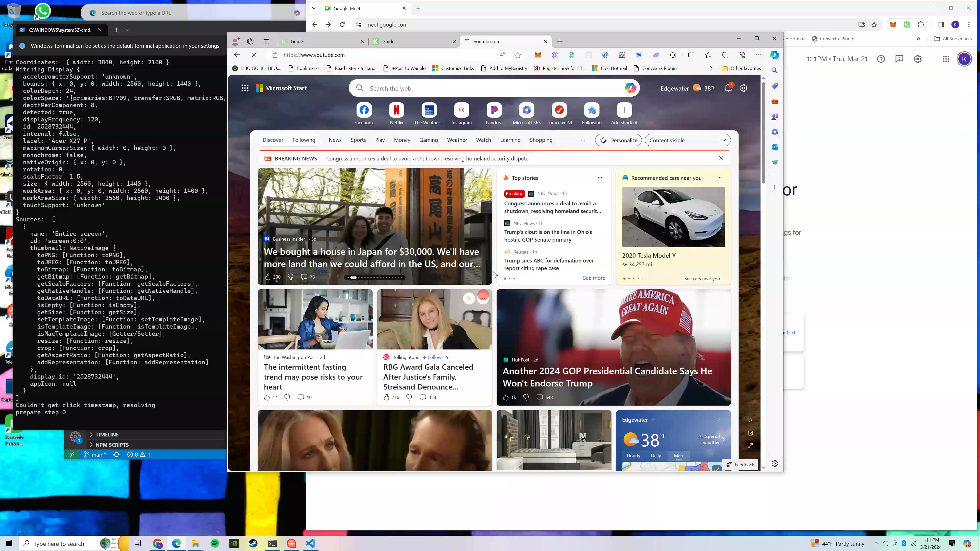The width and height of the screenshot is (980, 551).
Task: Open the Microsoft Start app launcher grid
Action: (245, 88)
